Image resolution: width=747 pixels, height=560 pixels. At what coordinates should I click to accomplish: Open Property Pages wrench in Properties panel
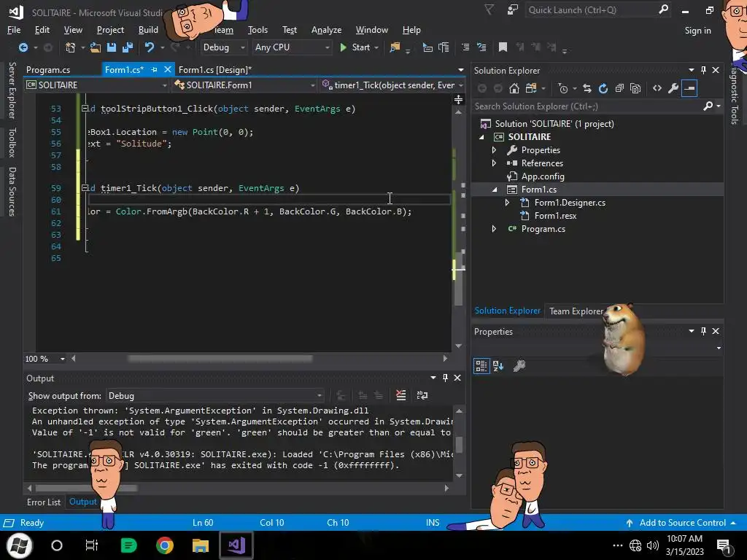(x=519, y=366)
